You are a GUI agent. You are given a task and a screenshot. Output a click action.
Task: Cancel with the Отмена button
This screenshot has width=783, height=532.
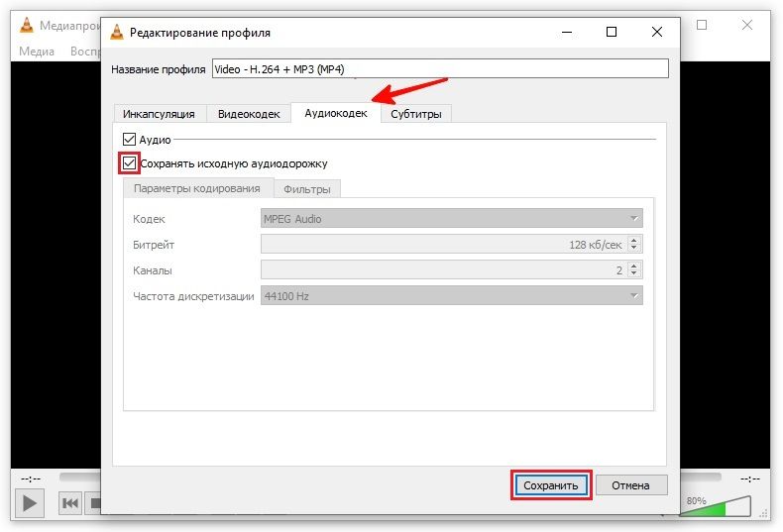[630, 485]
